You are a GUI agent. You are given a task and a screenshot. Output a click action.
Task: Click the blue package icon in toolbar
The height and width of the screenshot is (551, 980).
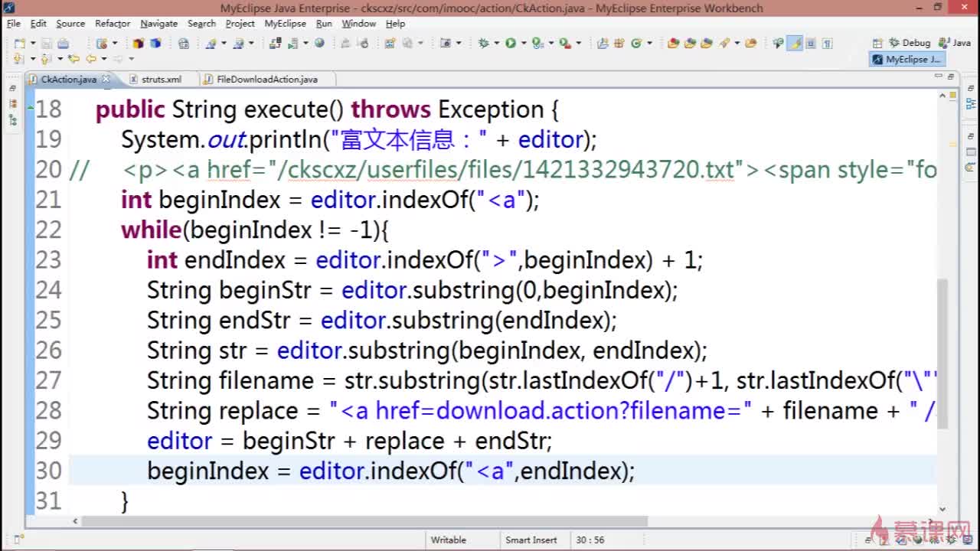[155, 43]
